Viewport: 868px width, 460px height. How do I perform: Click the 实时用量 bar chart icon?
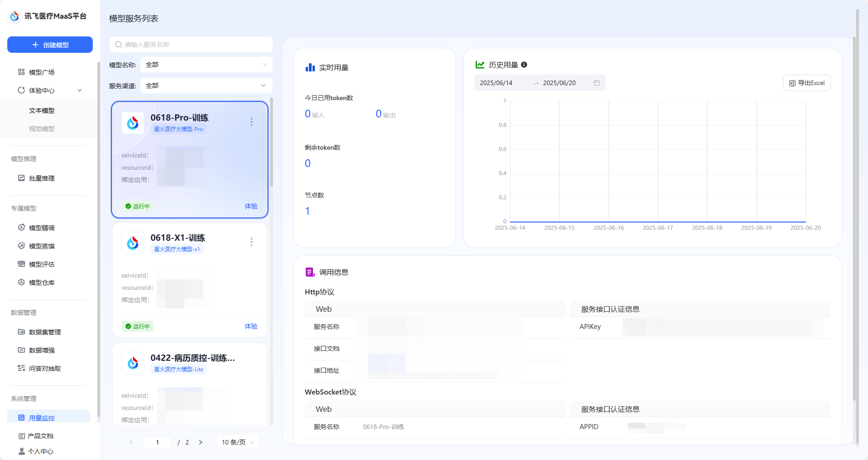pos(310,67)
